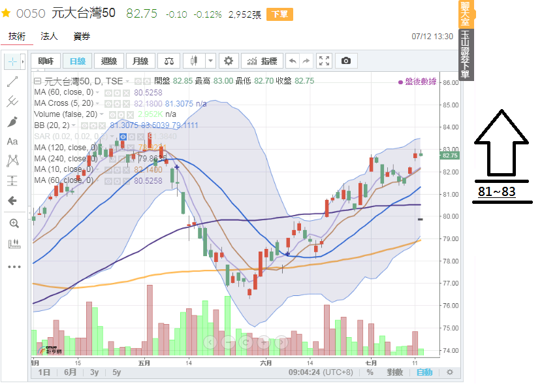Toggle percentage scale with % button
The height and width of the screenshot is (392, 542).
[x=370, y=372]
